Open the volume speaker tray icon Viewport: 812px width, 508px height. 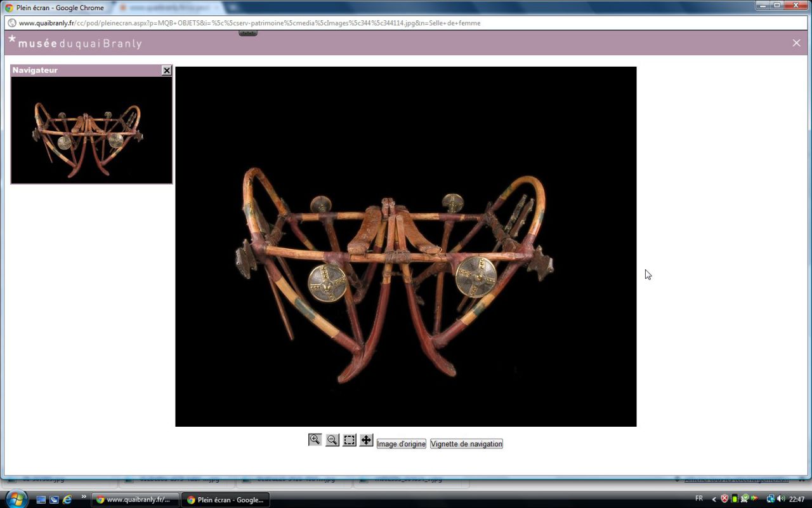(x=781, y=499)
